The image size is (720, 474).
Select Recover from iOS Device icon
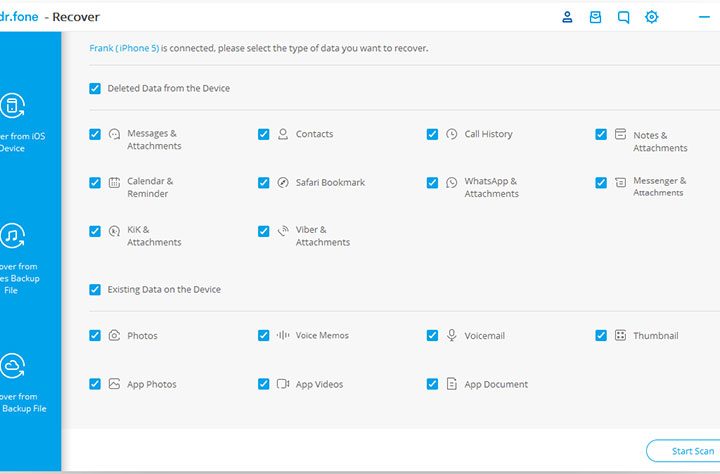(12, 106)
